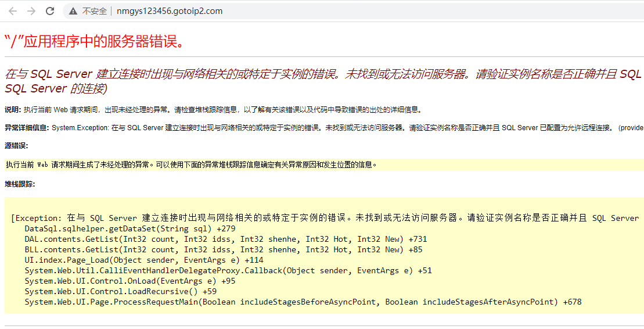Click the DAL.contents.GetList stack line

(225, 239)
